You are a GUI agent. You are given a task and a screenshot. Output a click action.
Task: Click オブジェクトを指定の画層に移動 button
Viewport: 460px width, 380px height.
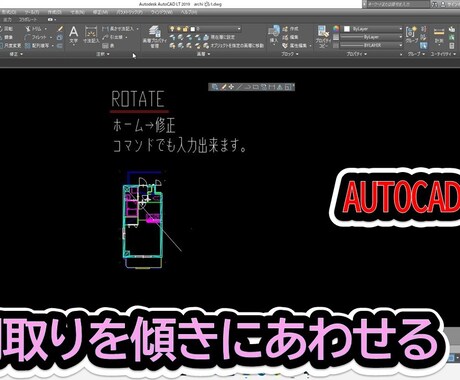point(233,45)
